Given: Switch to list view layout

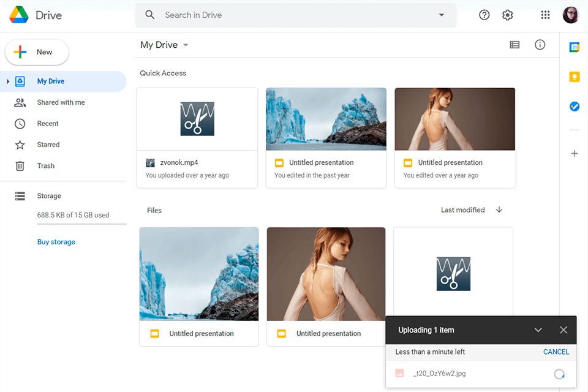Looking at the screenshot, I should pyautogui.click(x=514, y=45).
